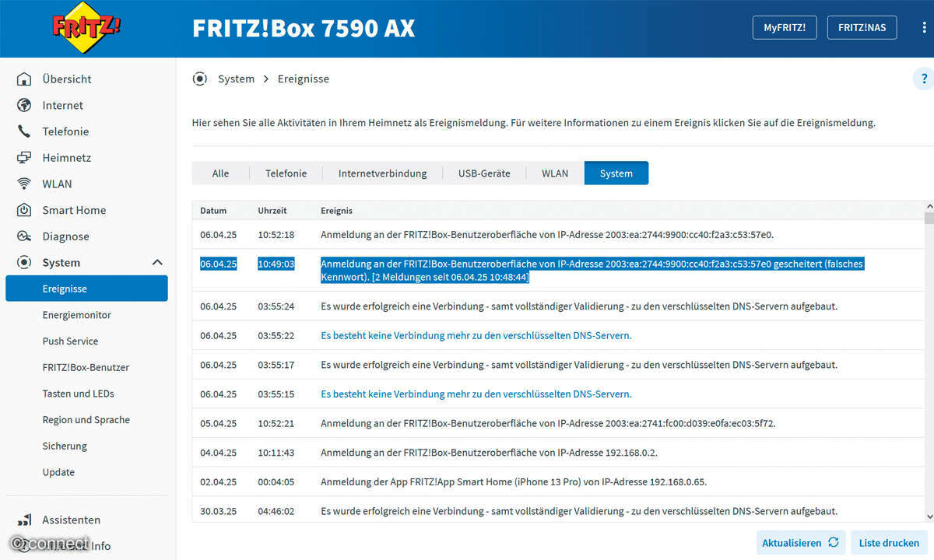
Task: Select the DNS event from 30.03.25
Action: [x=557, y=510]
